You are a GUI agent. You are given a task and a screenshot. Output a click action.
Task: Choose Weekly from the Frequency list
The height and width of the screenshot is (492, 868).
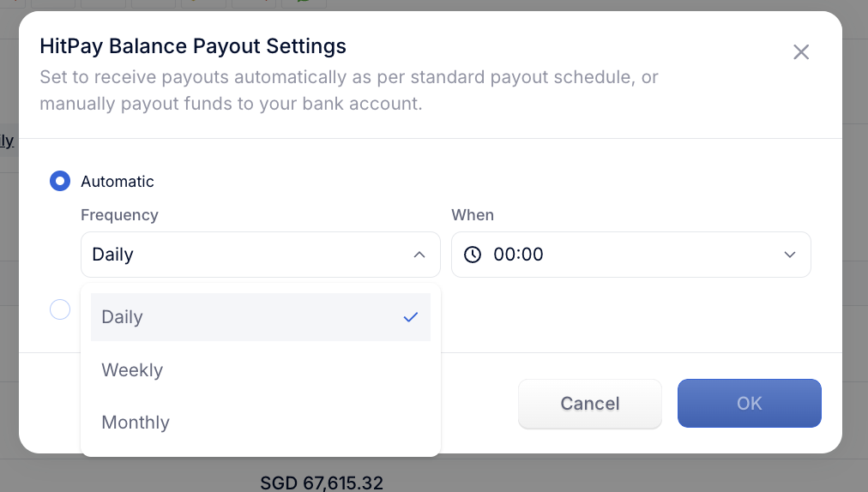point(260,369)
